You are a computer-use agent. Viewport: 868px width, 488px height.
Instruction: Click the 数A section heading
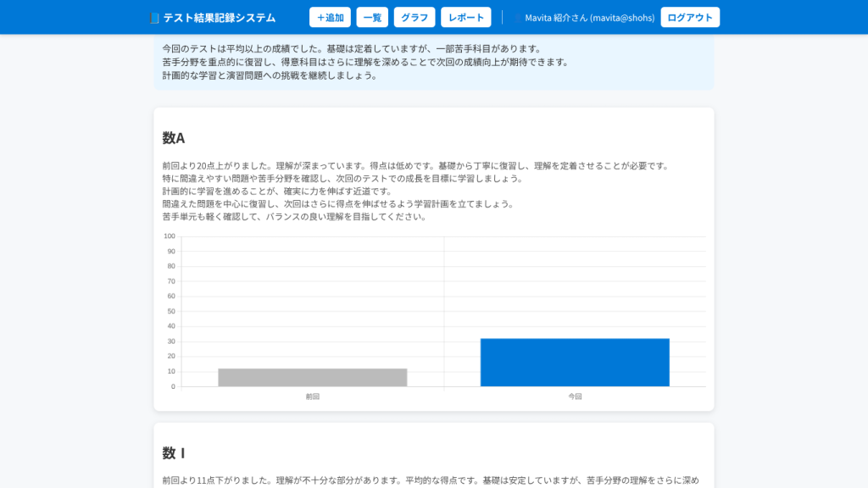(174, 138)
